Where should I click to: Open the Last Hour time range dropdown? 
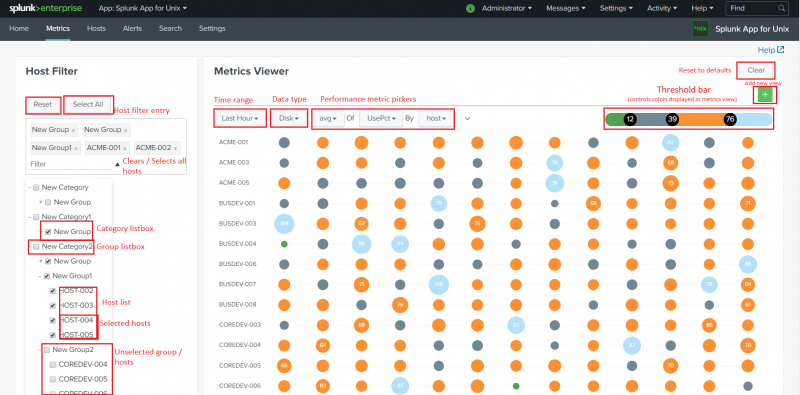(239, 118)
